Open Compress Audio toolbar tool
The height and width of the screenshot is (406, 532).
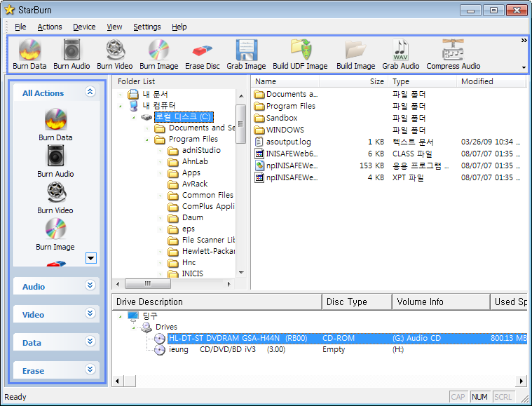tap(453, 54)
